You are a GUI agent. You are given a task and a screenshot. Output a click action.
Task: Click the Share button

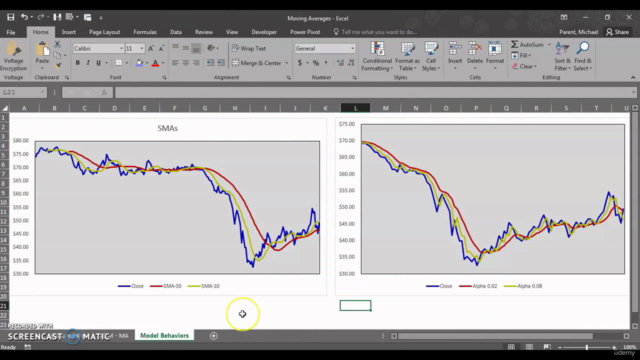617,32
